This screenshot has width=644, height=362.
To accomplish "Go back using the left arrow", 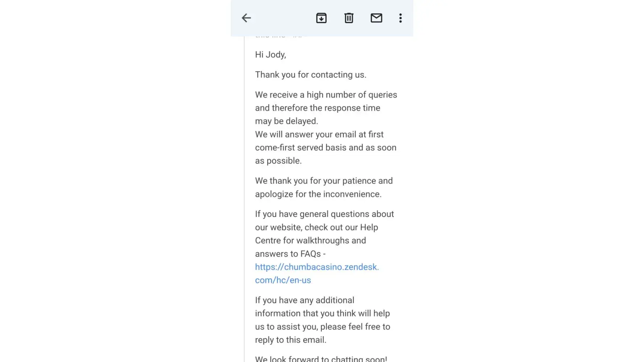I will (x=246, y=18).
